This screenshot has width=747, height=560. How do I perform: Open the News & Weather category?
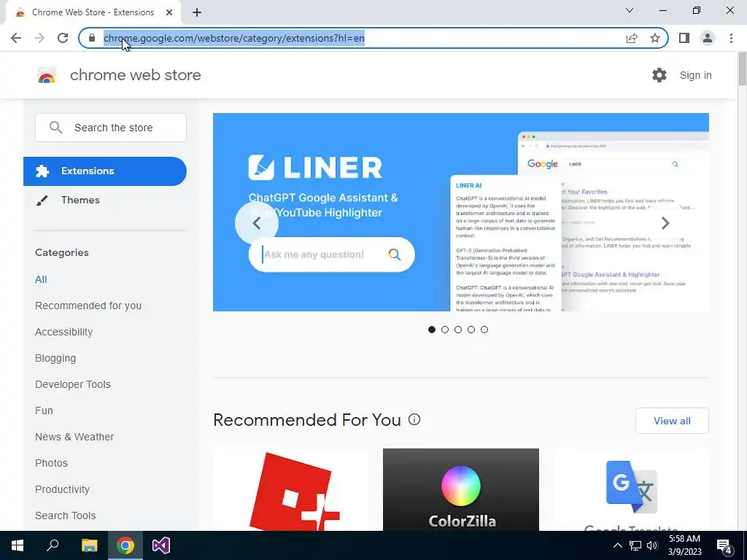click(x=74, y=437)
